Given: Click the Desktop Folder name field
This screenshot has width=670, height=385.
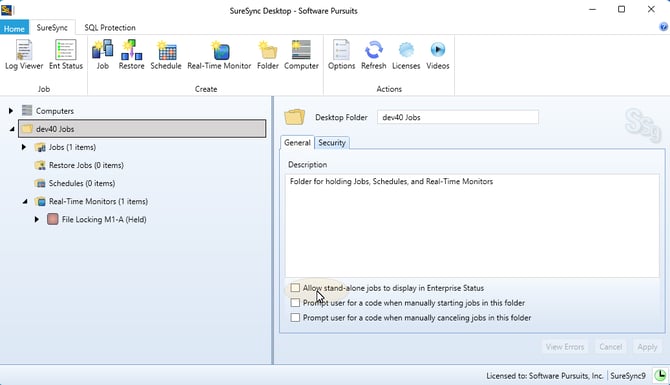Looking at the screenshot, I should pos(458,117).
